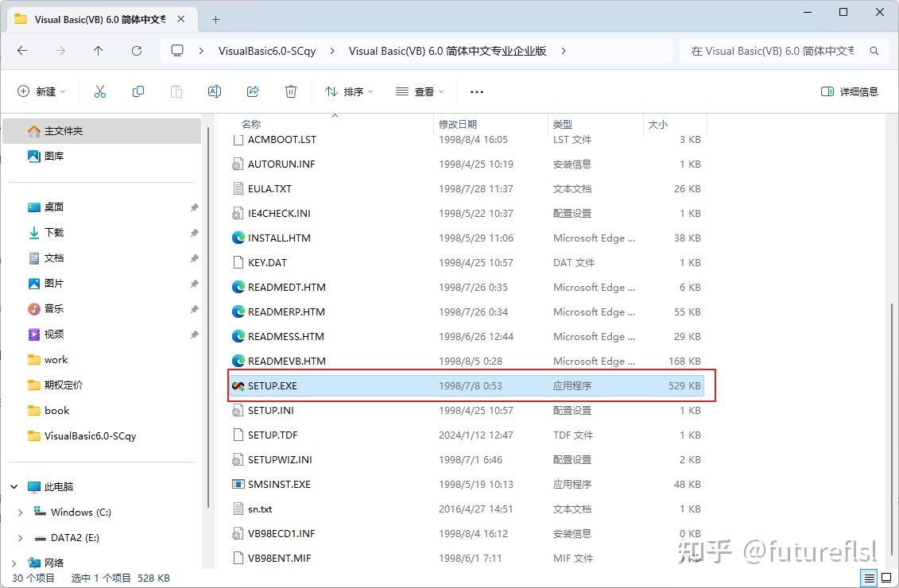Open the 排序 sort dropdown
Screen dimensions: 899x588
click(x=349, y=91)
